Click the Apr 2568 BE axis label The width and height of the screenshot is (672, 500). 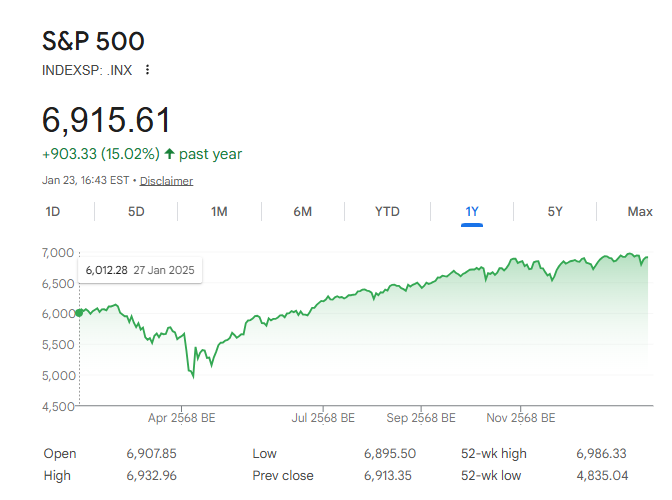181,418
